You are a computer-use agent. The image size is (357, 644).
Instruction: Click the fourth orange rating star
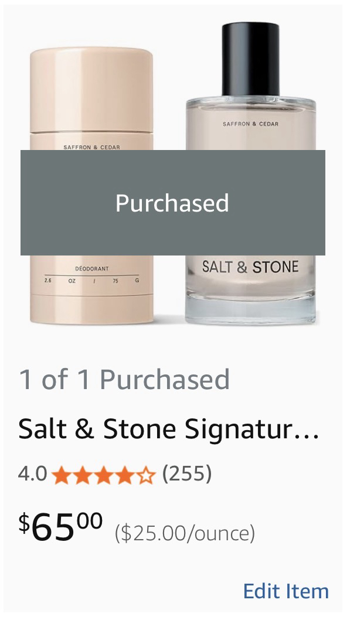124,475
